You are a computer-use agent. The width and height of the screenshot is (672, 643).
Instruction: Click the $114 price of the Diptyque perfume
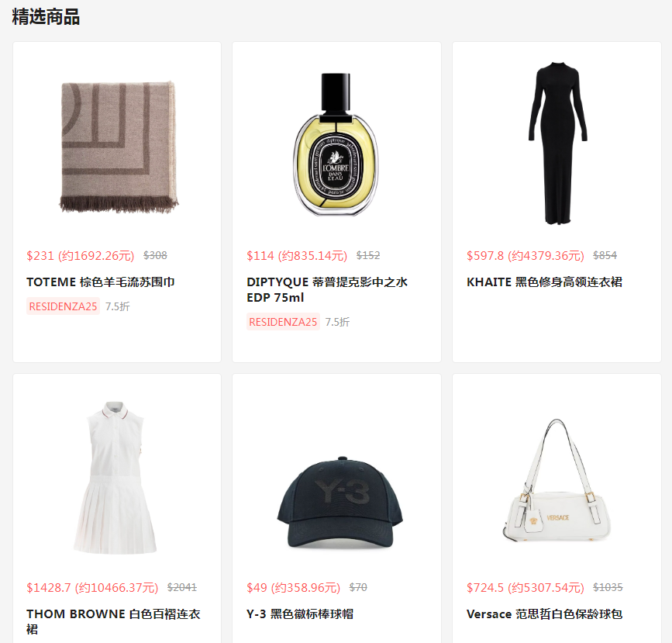[297, 256]
